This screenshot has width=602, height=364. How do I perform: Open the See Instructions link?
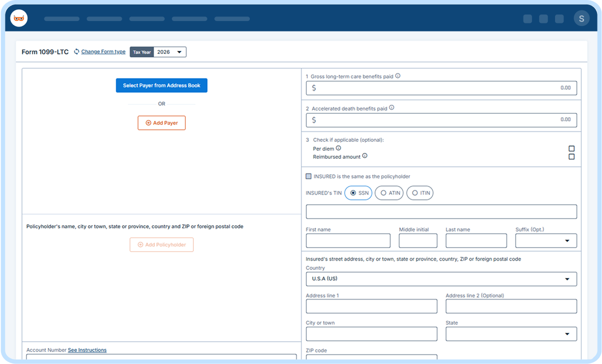click(x=87, y=350)
